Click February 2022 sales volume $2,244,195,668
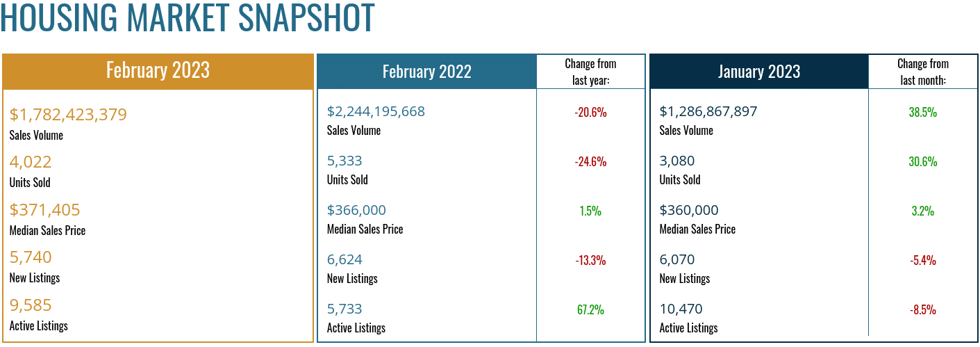This screenshot has width=980, height=347. click(376, 111)
